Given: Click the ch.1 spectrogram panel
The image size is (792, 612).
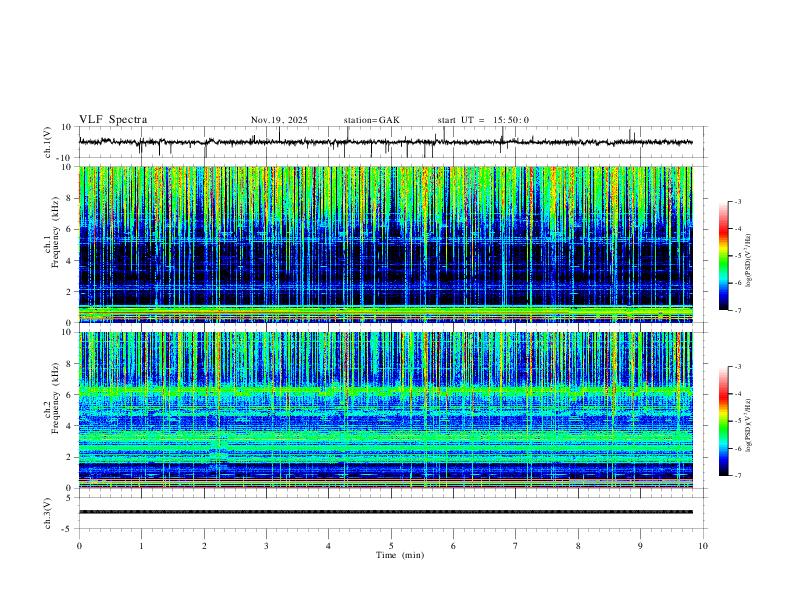Looking at the screenshot, I should click(386, 244).
